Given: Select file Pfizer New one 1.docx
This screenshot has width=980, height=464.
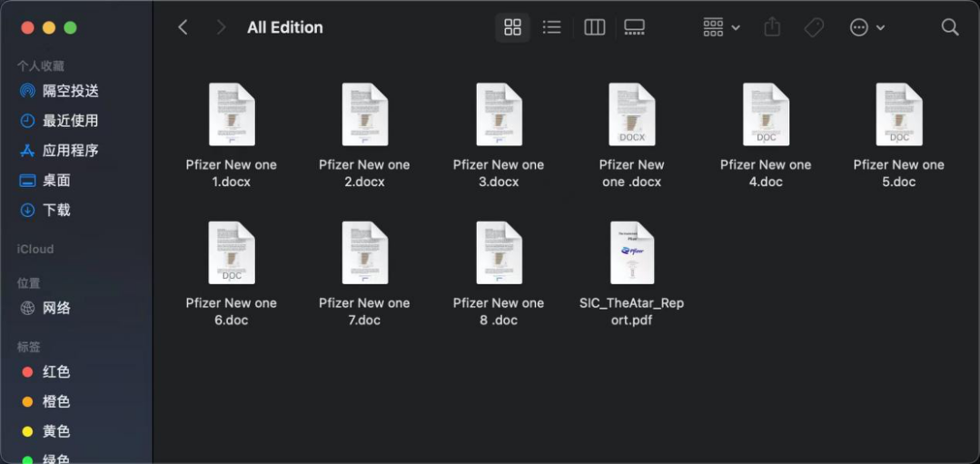Looking at the screenshot, I should (231, 115).
